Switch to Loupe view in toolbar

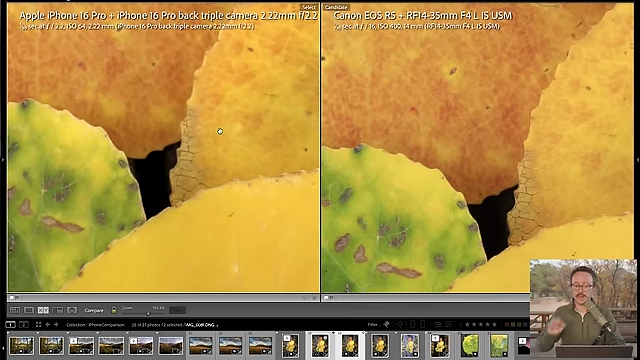coord(29,310)
